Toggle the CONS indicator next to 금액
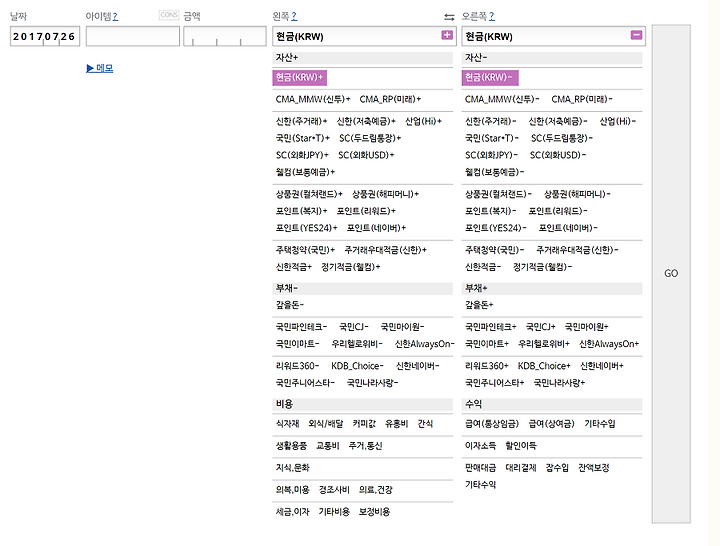Image resolution: width=720 pixels, height=546 pixels. pos(169,15)
